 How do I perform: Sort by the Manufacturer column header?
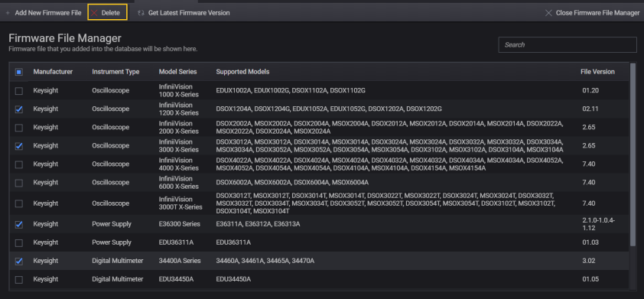click(53, 71)
